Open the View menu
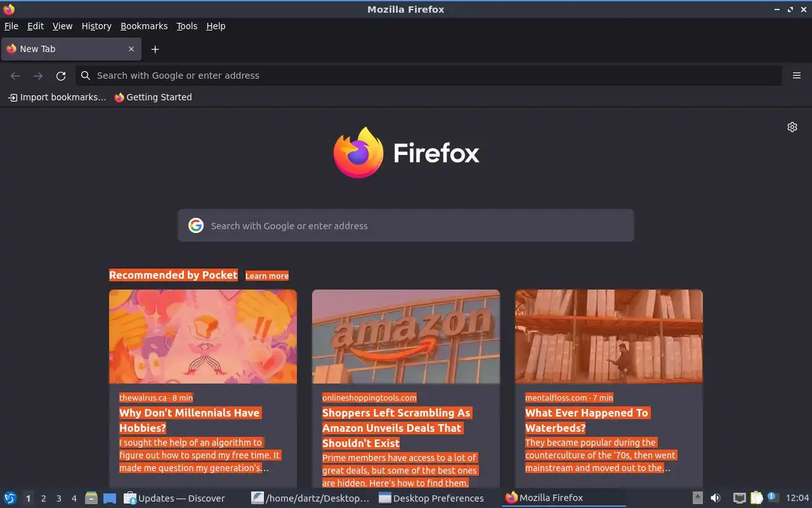This screenshot has width=812, height=508. [62, 26]
